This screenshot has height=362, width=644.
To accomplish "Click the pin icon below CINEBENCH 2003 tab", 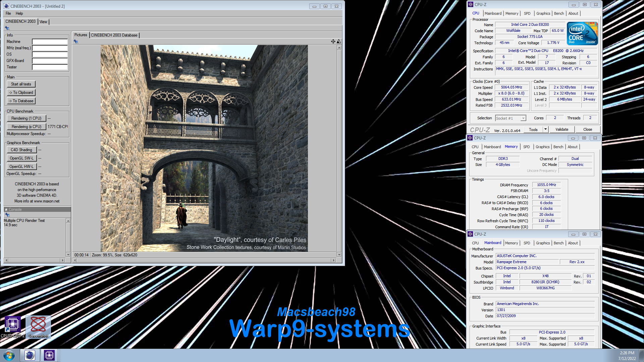I will click(x=7, y=28).
